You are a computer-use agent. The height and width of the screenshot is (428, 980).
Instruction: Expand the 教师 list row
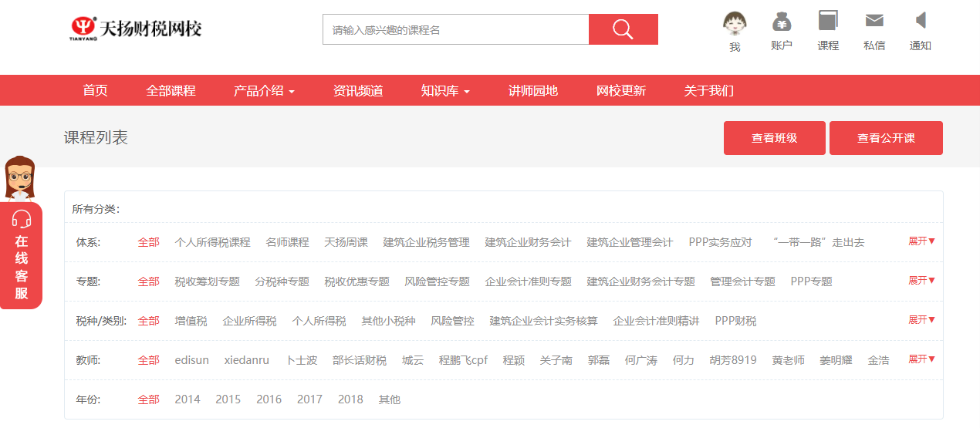coord(921,359)
